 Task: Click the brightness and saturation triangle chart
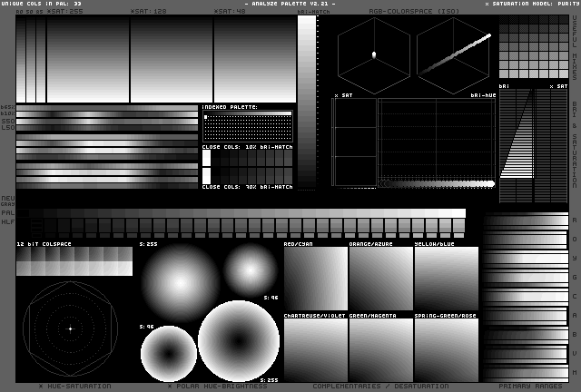click(517, 145)
